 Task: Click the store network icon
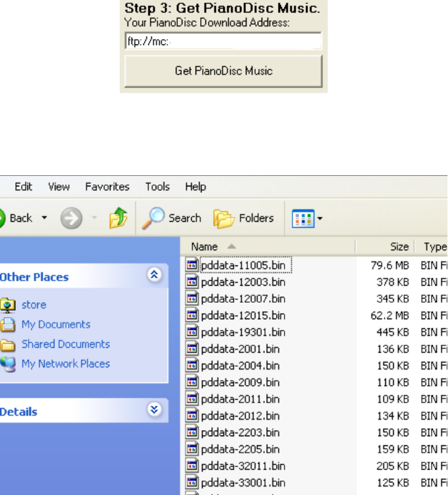click(8, 305)
